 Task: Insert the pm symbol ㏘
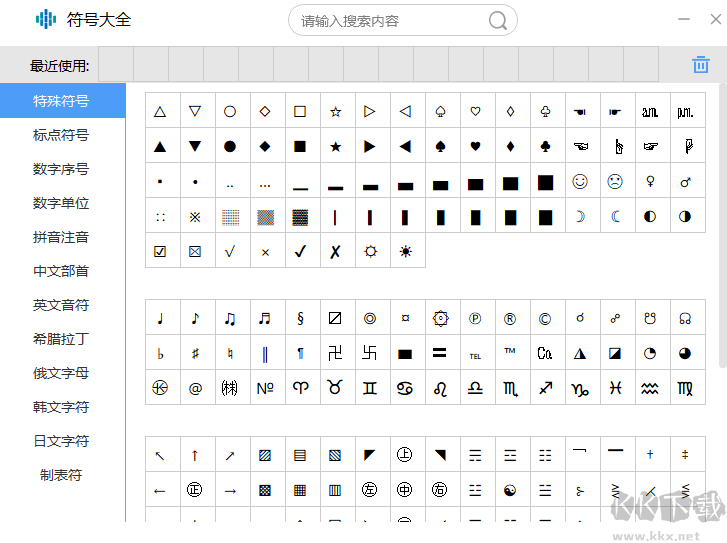point(685,111)
